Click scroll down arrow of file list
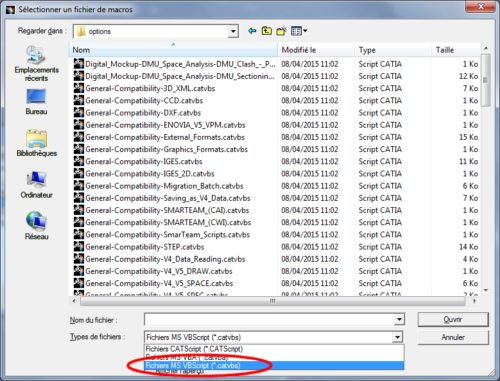The image size is (500, 381). coord(486,291)
